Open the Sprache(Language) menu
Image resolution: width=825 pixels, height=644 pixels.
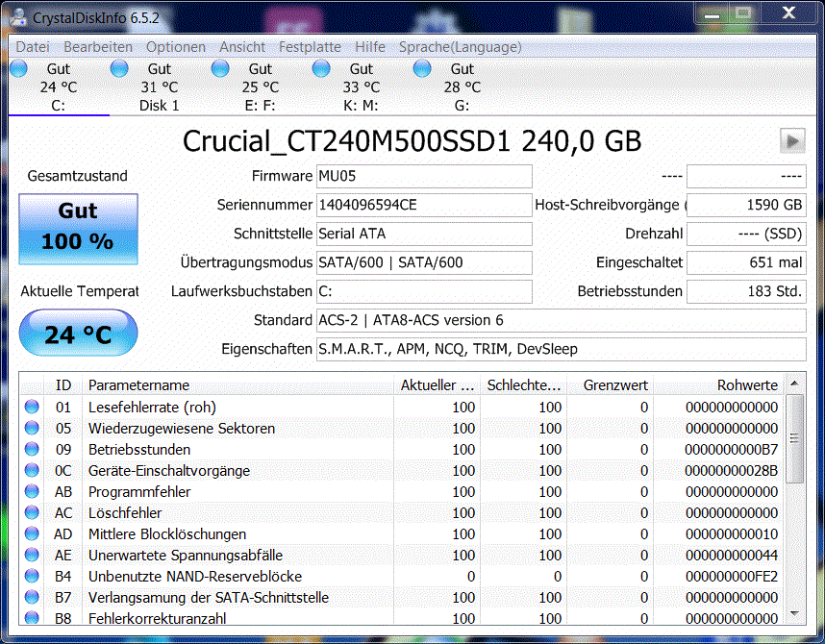pyautogui.click(x=461, y=47)
